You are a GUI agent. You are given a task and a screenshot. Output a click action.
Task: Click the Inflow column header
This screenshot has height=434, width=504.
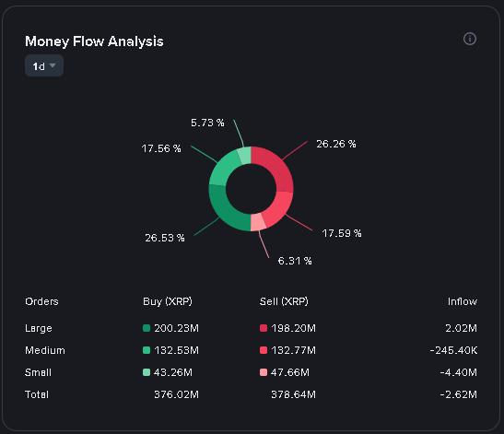coord(463,301)
